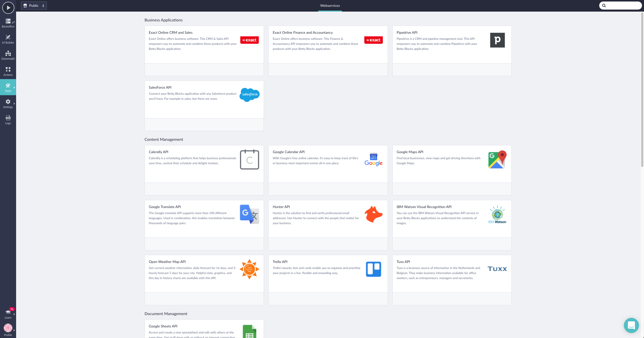Open the SalesForce API title
The width and height of the screenshot is (644, 338).
point(160,87)
